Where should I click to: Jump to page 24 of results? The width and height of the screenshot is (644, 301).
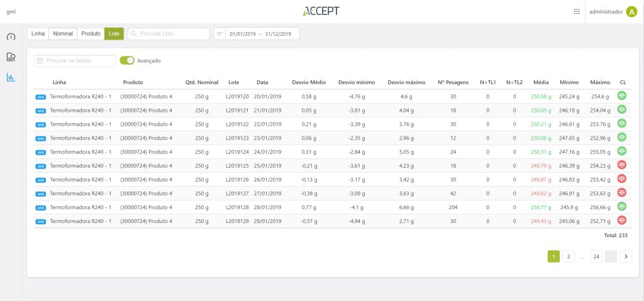coord(596,256)
